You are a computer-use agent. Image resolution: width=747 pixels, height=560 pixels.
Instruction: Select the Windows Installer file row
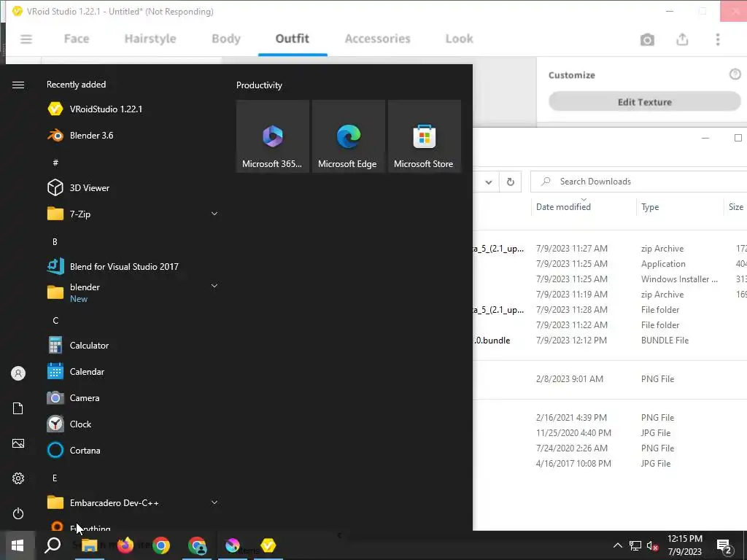[x=610, y=279]
